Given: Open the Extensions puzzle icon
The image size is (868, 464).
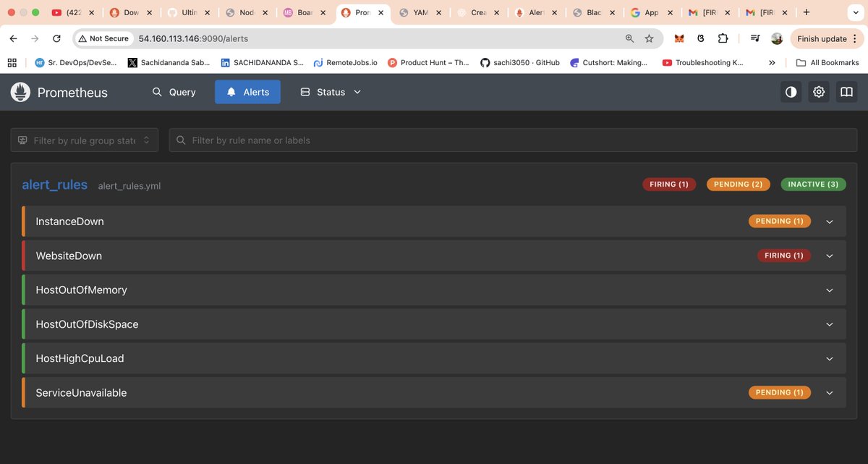Looking at the screenshot, I should pos(723,38).
